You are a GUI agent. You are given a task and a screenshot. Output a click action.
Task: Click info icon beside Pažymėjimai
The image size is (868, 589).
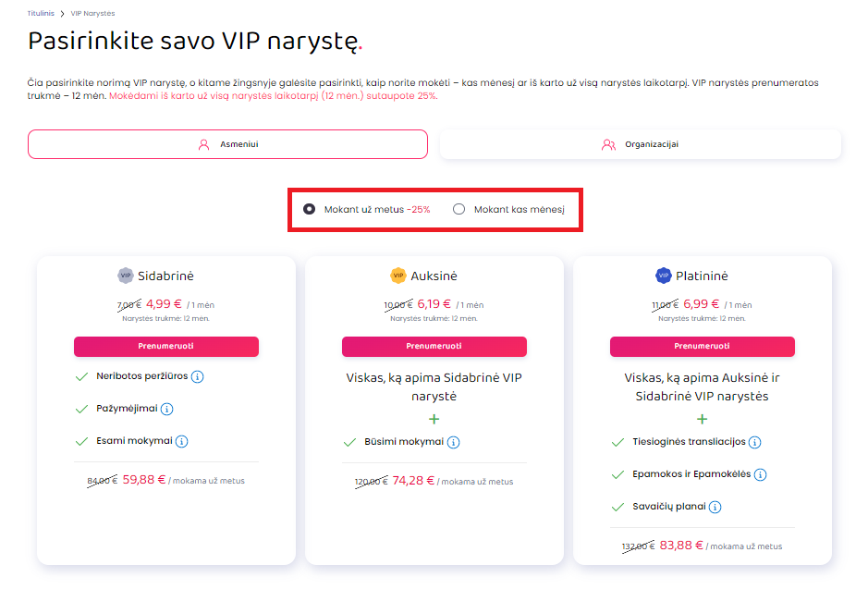point(166,409)
